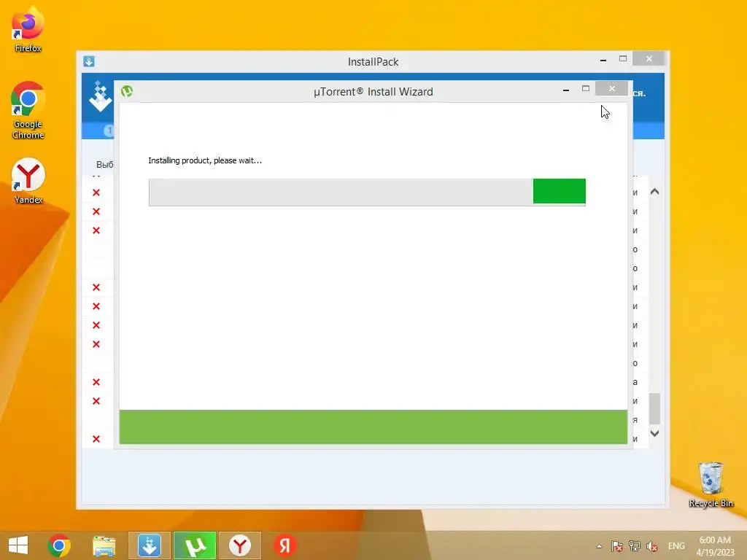Click InstallPack list scroll up arrow
This screenshot has width=747, height=560.
click(x=654, y=192)
